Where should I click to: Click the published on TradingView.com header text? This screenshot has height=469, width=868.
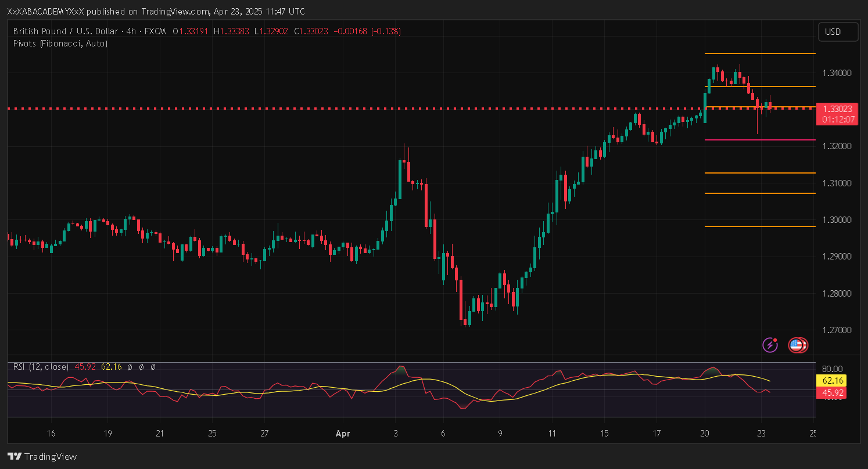click(156, 12)
